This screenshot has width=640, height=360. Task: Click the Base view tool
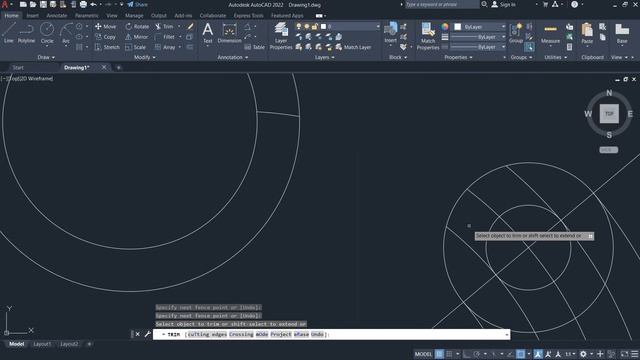(x=622, y=33)
